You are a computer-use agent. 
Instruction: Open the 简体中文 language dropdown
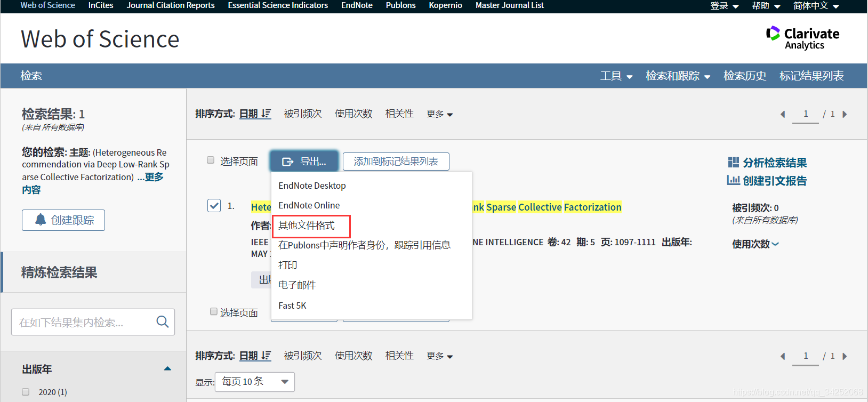click(x=816, y=6)
